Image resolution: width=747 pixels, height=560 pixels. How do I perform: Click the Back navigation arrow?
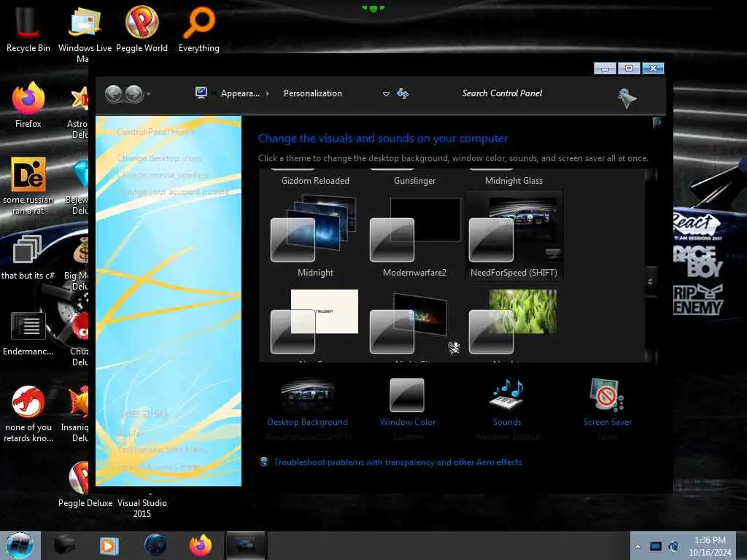113,94
